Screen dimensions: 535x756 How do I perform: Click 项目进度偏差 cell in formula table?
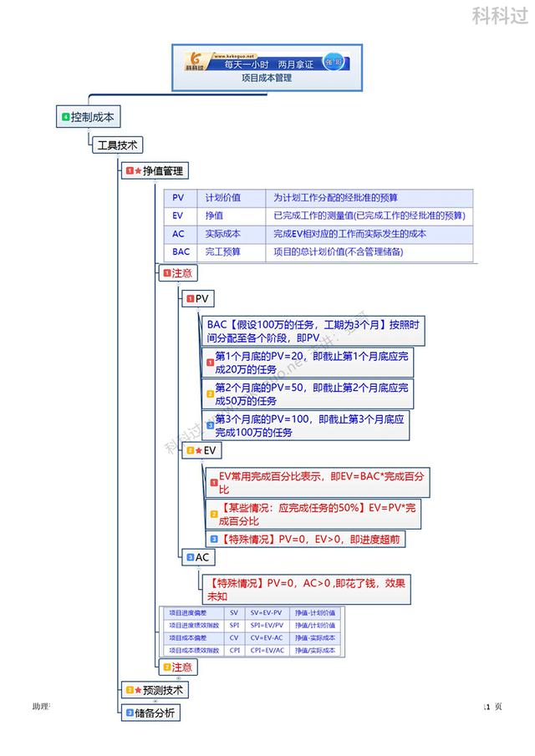click(x=193, y=613)
